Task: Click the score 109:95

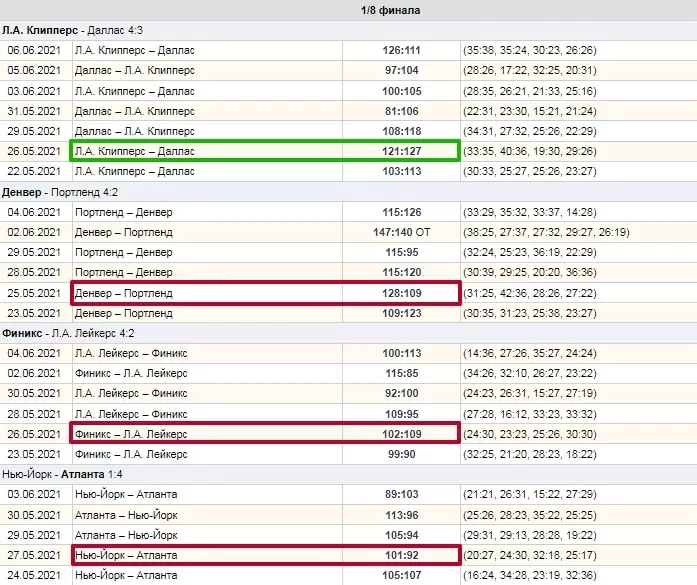Action: (401, 414)
